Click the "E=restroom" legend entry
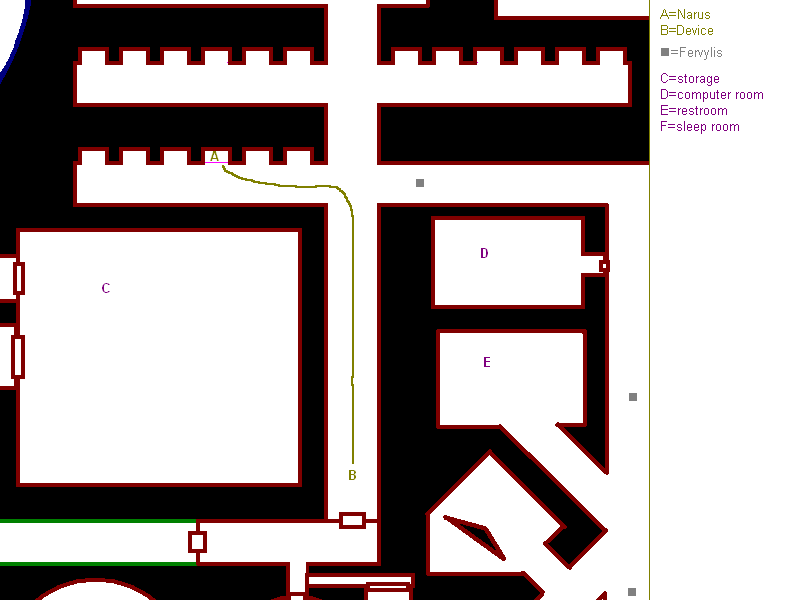This screenshot has width=800, height=600. pyautogui.click(x=694, y=111)
